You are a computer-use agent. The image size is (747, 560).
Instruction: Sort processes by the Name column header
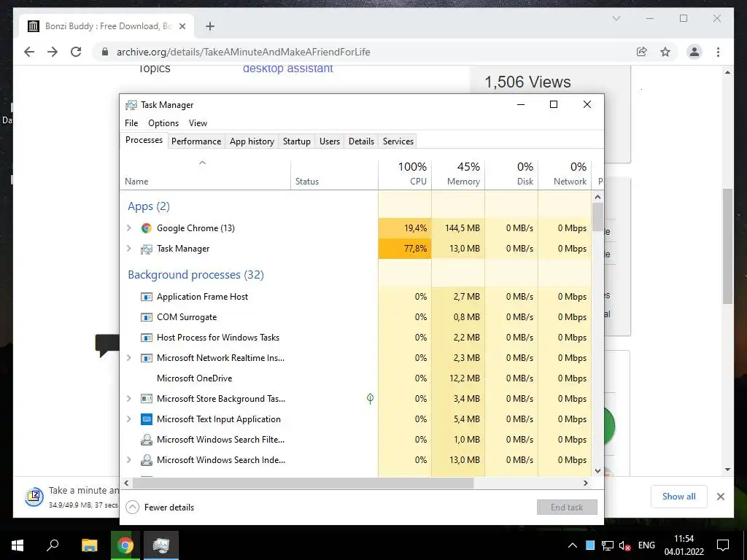tap(205, 174)
